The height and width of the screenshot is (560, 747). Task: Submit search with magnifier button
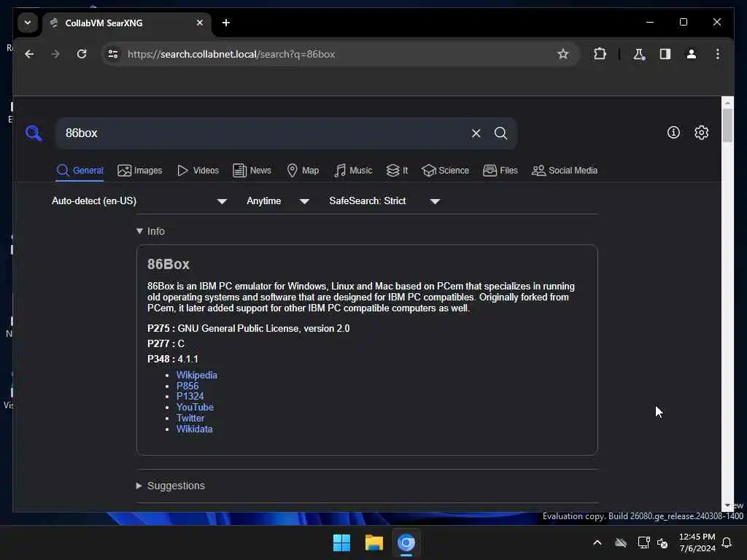coord(500,133)
